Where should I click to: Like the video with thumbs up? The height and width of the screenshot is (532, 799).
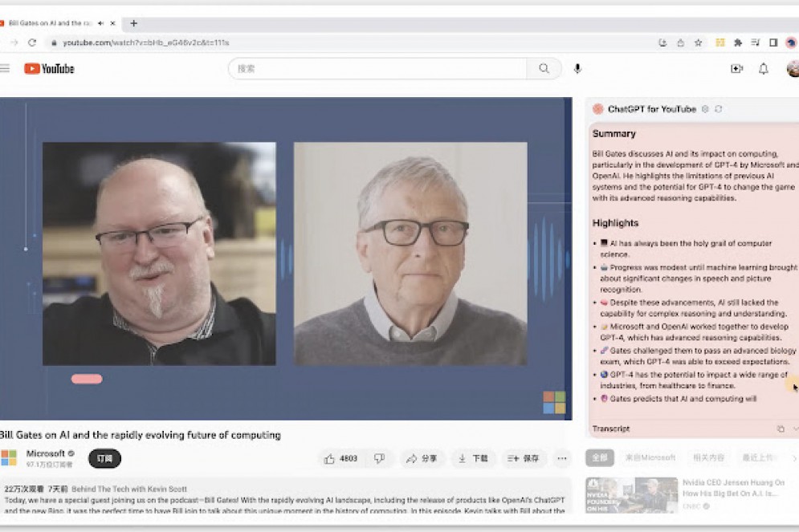340,459
